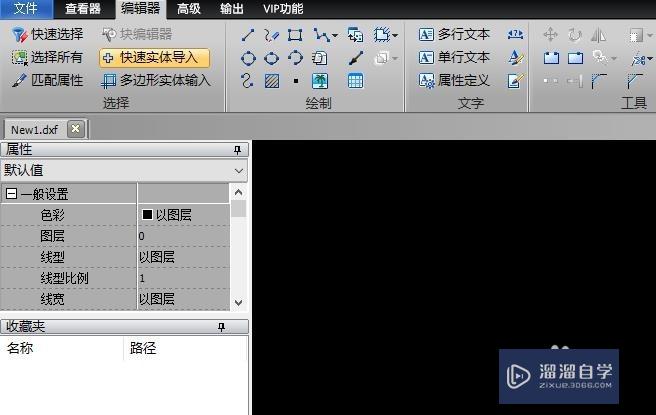Select the New1.dxf document tab
Image resolution: width=656 pixels, height=415 pixels.
tap(35, 130)
